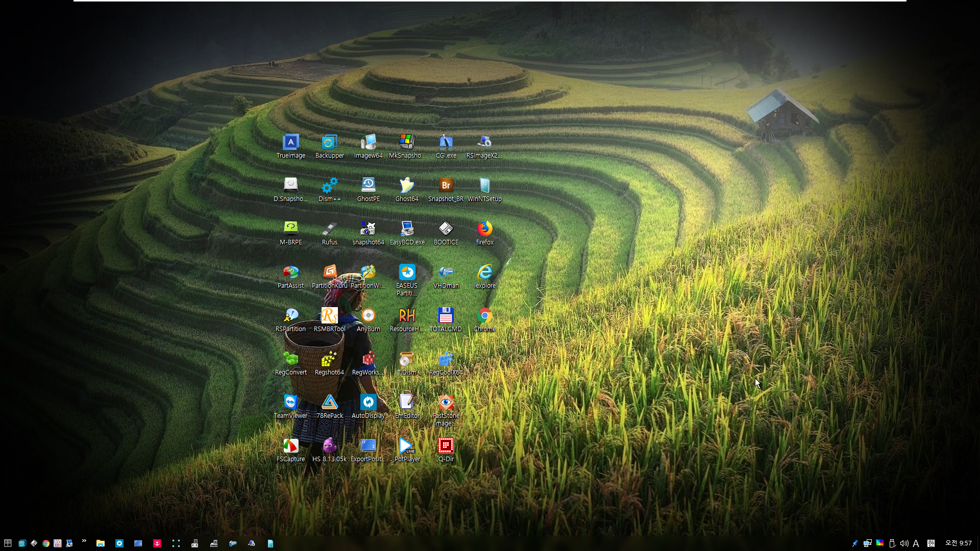Launch AutoDisplay from the desktop
The height and width of the screenshot is (551, 980).
coord(368,407)
